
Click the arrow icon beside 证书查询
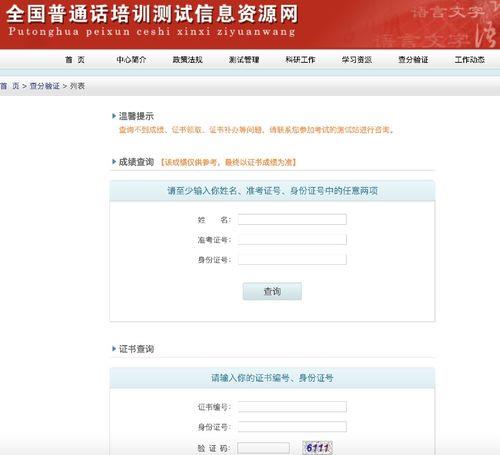[x=114, y=349]
